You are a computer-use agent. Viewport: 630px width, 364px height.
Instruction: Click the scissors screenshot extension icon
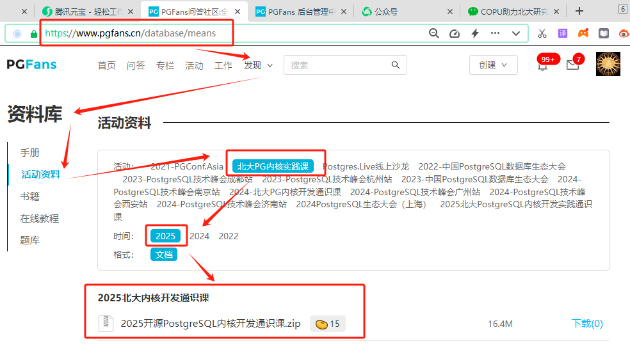pyautogui.click(x=542, y=34)
